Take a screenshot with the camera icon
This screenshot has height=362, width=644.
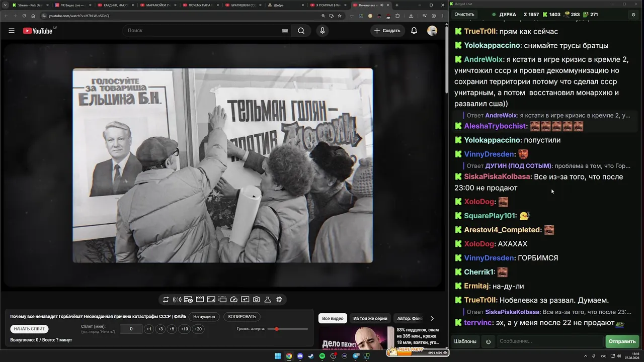pos(257,299)
